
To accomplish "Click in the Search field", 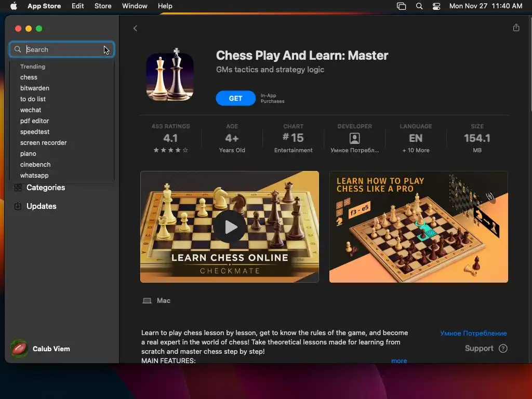I will pyautogui.click(x=62, y=49).
